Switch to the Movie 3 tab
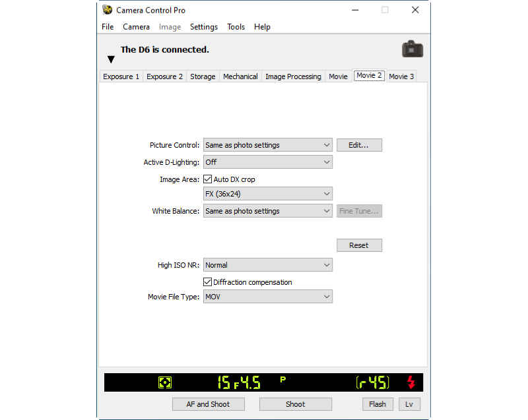Image resolution: width=528 pixels, height=420 pixels. pyautogui.click(x=401, y=76)
